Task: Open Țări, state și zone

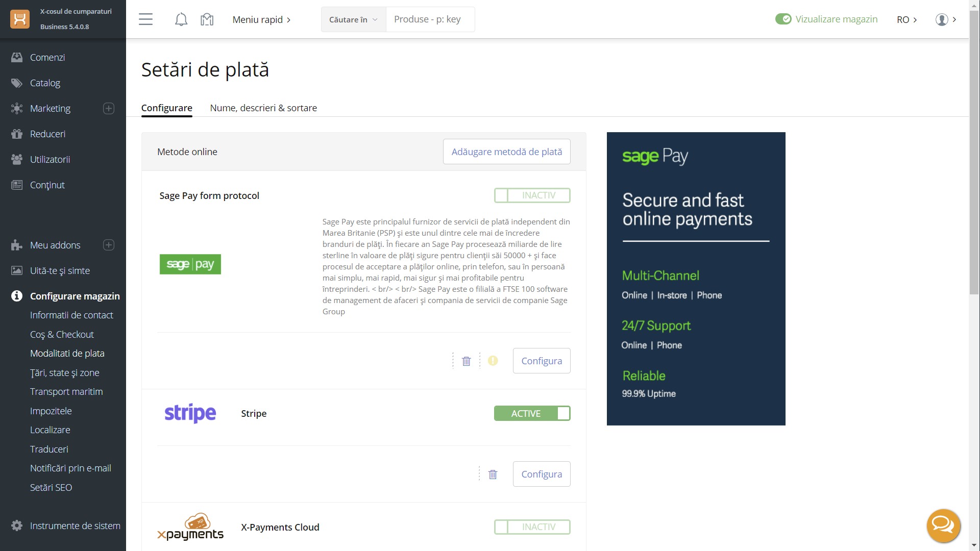Action: coord(64,373)
